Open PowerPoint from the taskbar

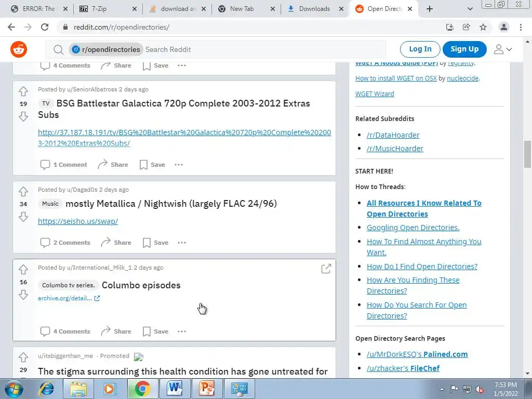pos(207,389)
